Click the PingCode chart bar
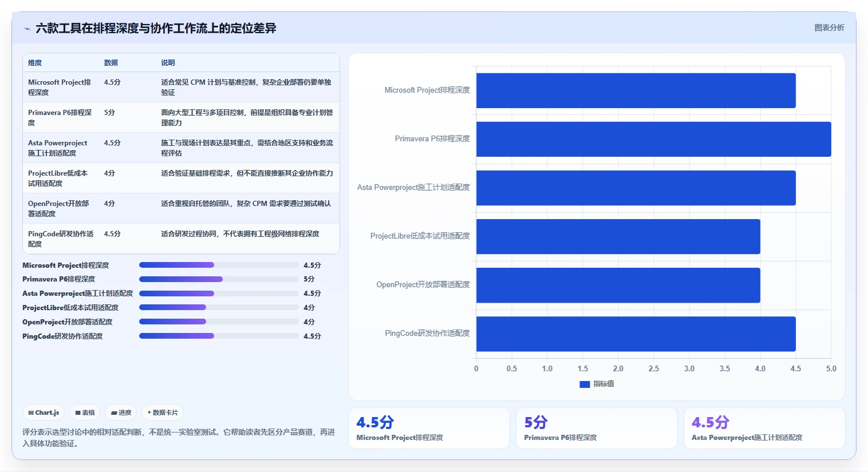868x472 pixels. click(x=636, y=334)
